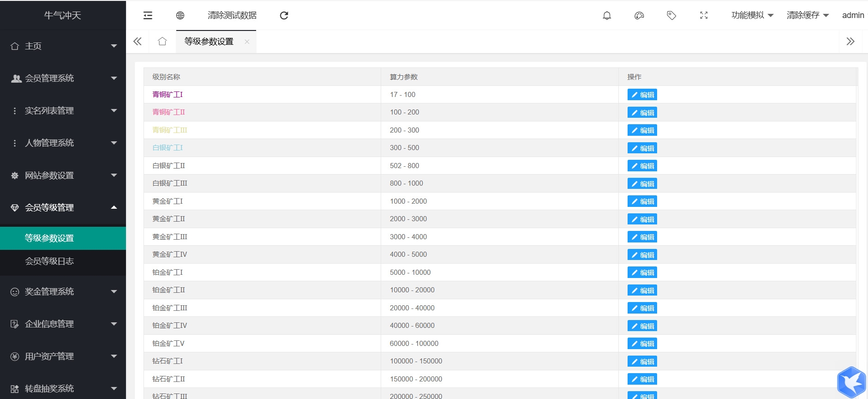Collapse the sidebar with the menu-fold icon
This screenshot has width=868, height=399.
pos(148,15)
